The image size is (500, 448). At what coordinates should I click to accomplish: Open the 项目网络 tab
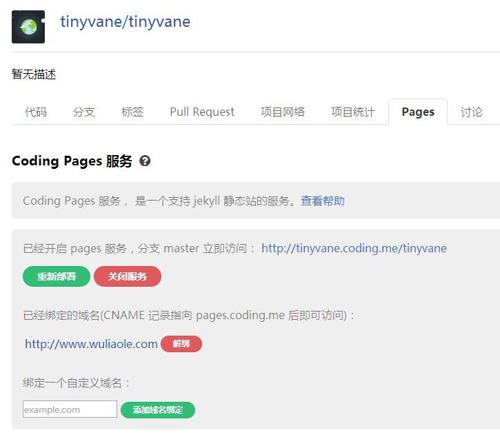point(283,112)
